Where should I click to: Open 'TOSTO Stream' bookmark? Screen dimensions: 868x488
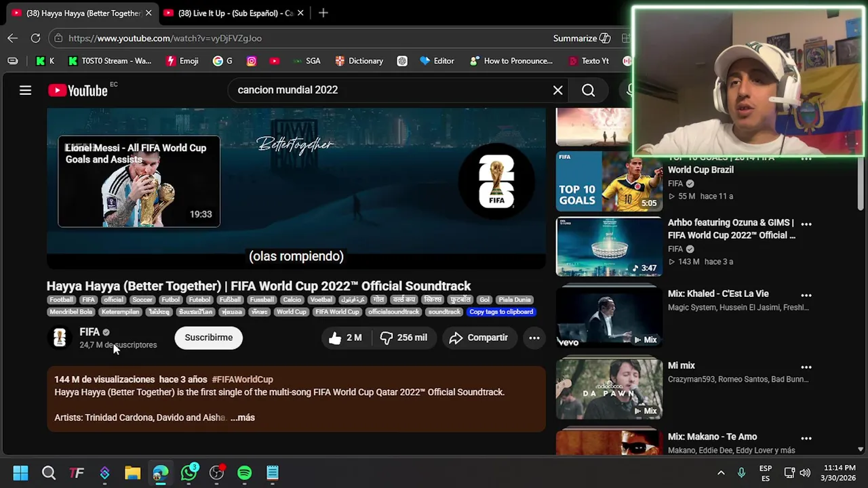coord(109,61)
